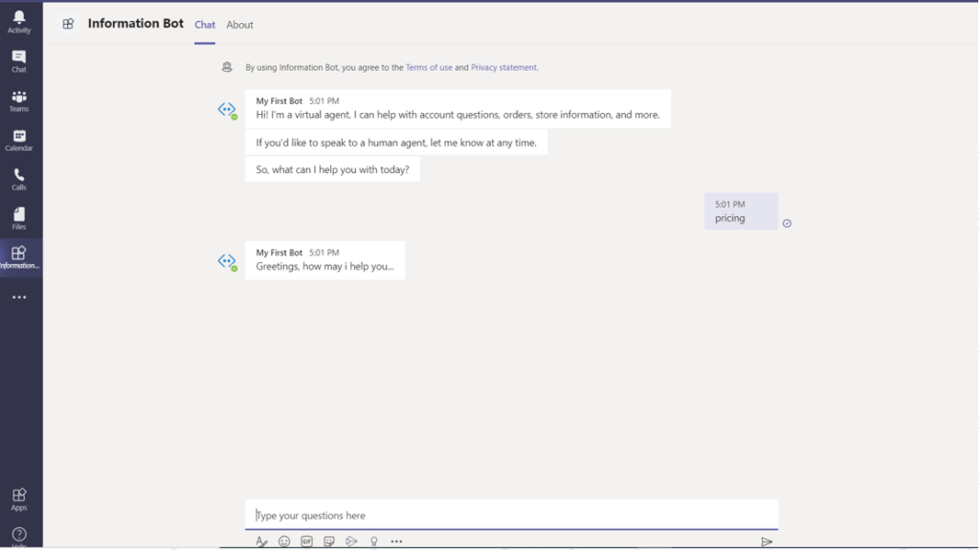This screenshot has width=980, height=550.
Task: Send the message with arrow icon
Action: click(x=767, y=541)
